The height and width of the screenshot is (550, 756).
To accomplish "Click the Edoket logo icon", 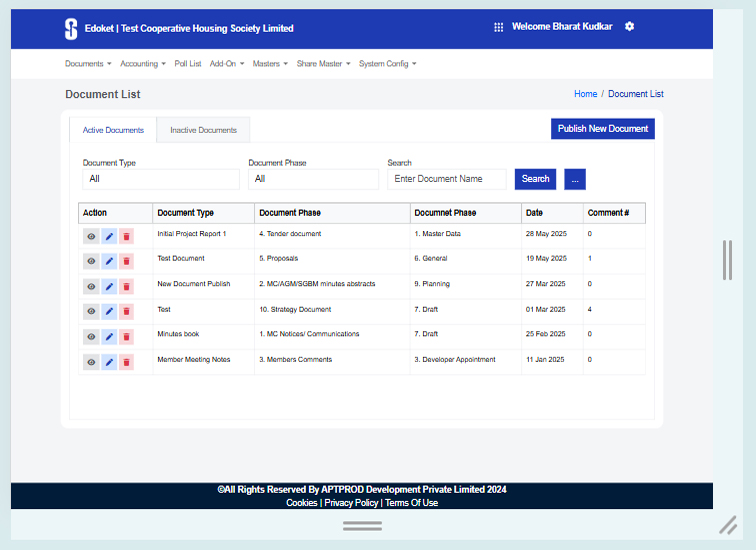I will pyautogui.click(x=71, y=28).
